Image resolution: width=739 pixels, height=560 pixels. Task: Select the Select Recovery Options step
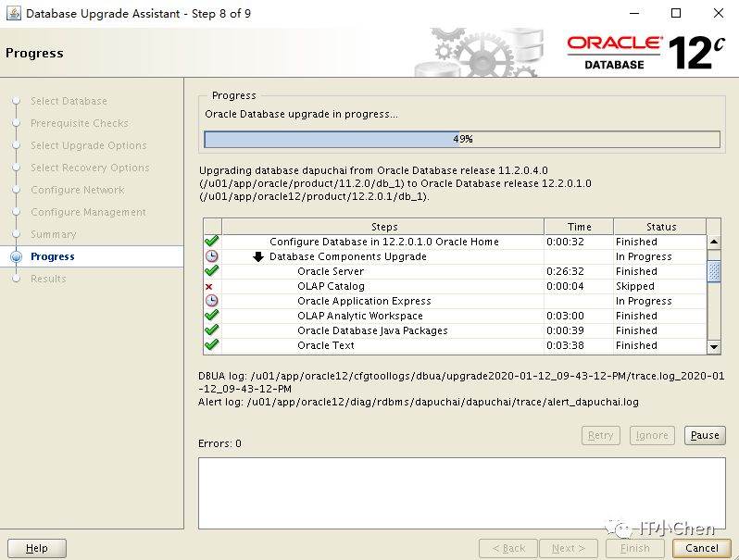[x=90, y=168]
